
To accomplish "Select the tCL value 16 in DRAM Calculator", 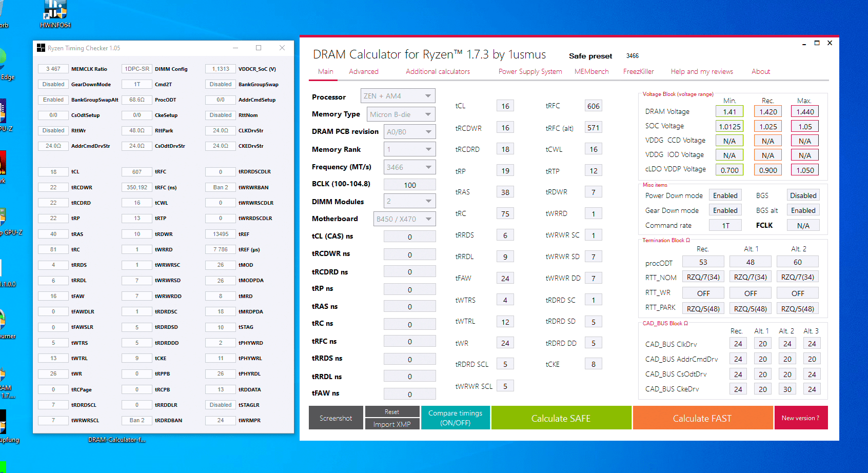I will point(505,106).
